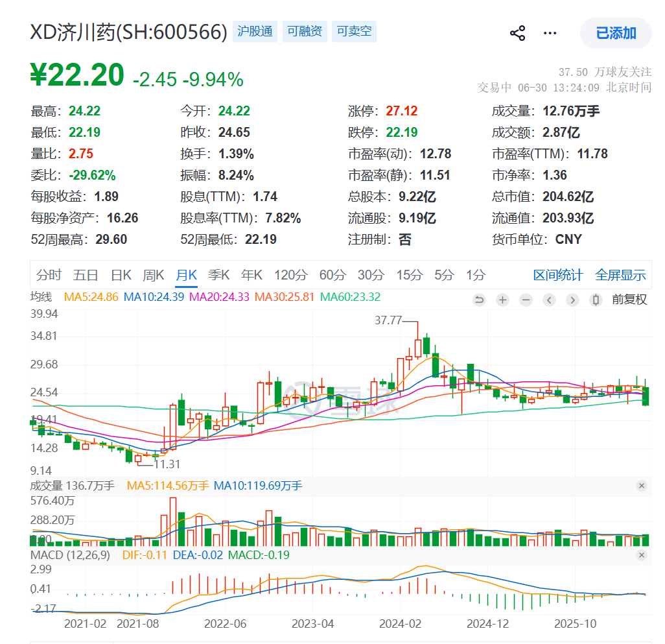Viewport: 665px width, 644px height.
Task: Click the 均线 label
Action: (x=41, y=297)
